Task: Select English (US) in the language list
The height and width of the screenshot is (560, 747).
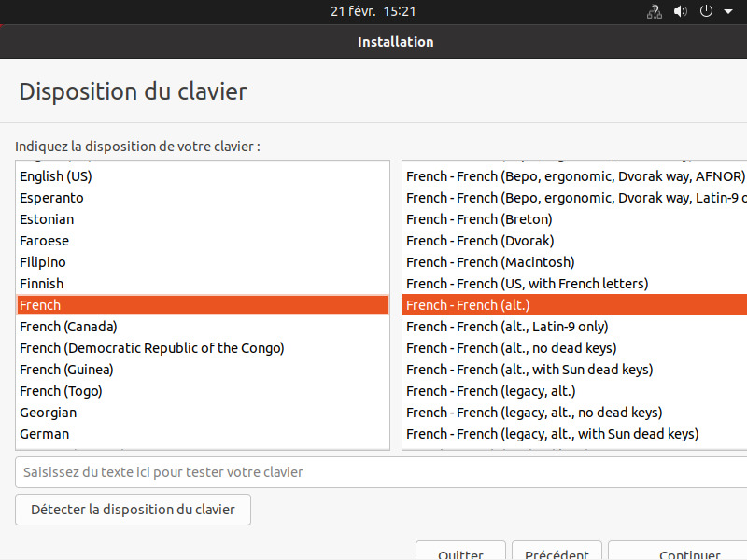Action: [x=56, y=176]
